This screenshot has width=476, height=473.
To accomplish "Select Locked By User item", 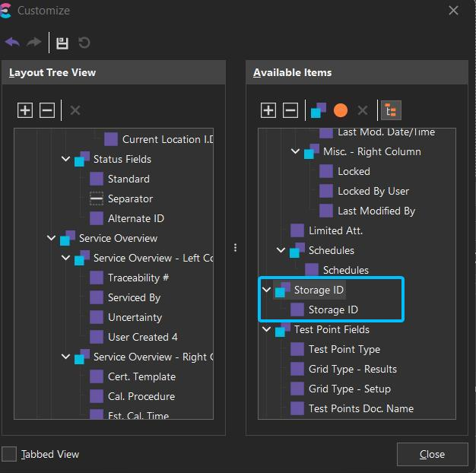I will pos(373,191).
